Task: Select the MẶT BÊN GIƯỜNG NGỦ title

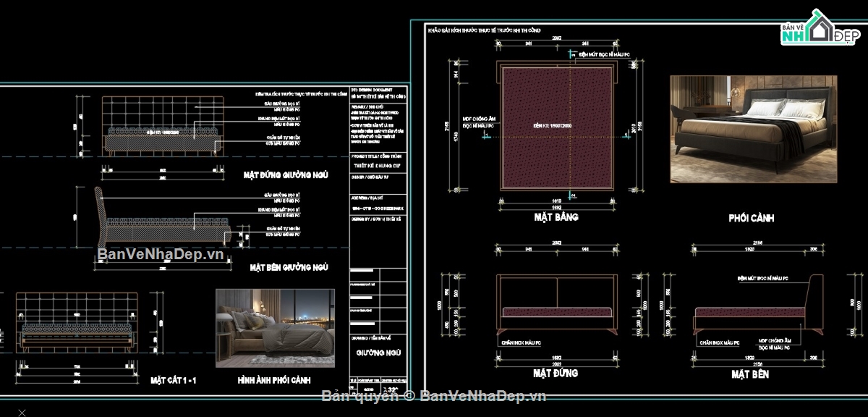Action: pos(289,267)
